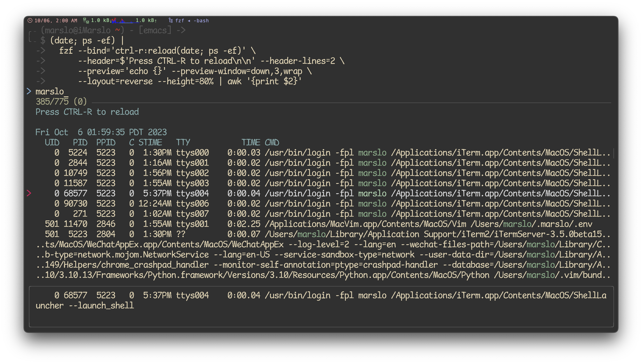Click the network throughput icon
The image size is (642, 364).
(86, 21)
